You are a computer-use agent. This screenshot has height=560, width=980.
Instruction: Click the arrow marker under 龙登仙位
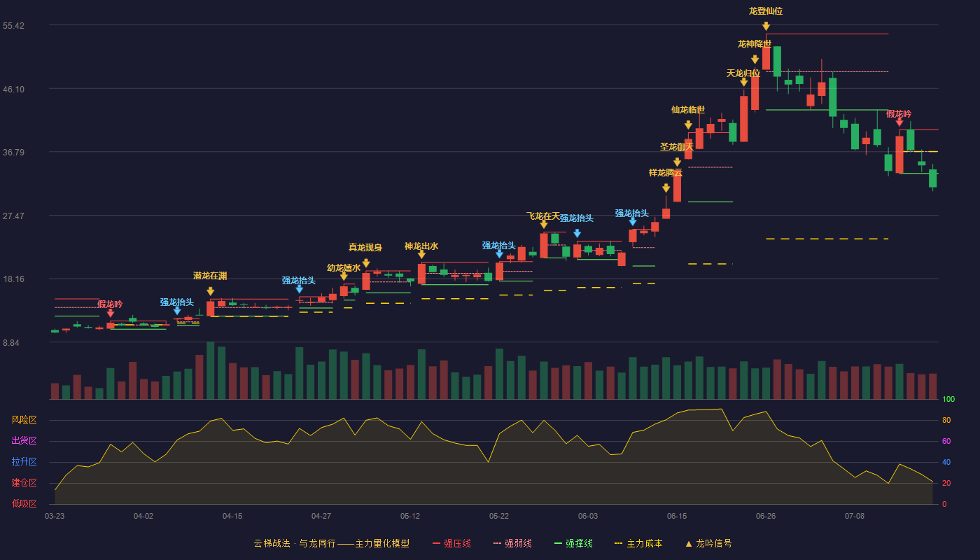point(766,26)
